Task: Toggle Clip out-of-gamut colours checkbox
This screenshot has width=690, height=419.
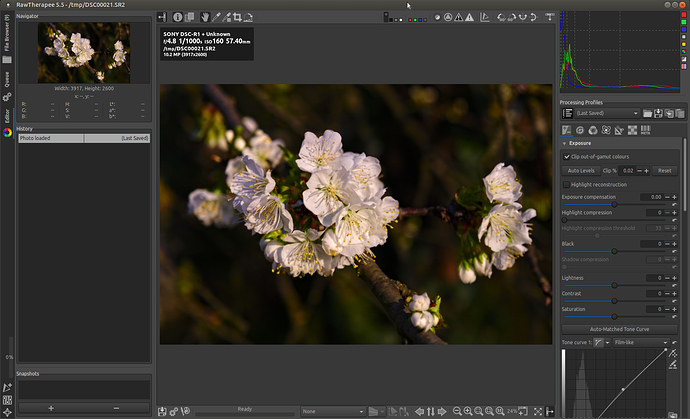Action: pyautogui.click(x=567, y=157)
